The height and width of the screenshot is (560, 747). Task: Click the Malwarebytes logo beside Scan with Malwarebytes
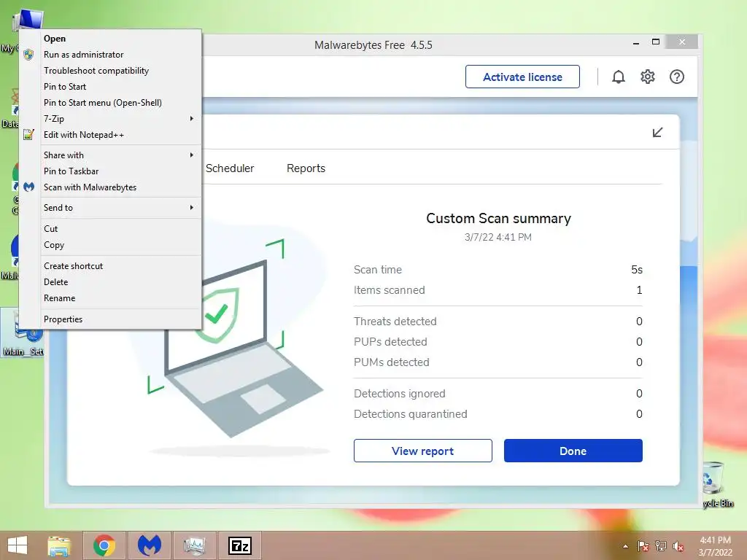28,187
